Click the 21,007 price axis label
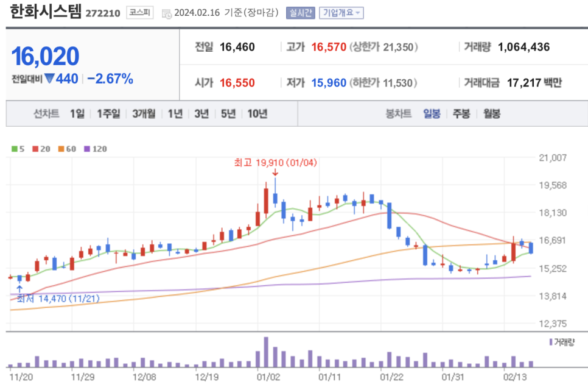The width and height of the screenshot is (588, 387). pyautogui.click(x=553, y=158)
